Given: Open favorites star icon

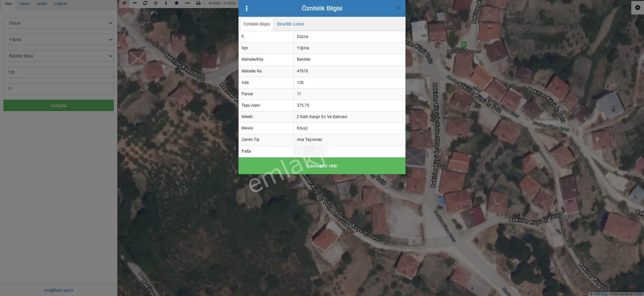Looking at the screenshot, I should (x=177, y=3).
